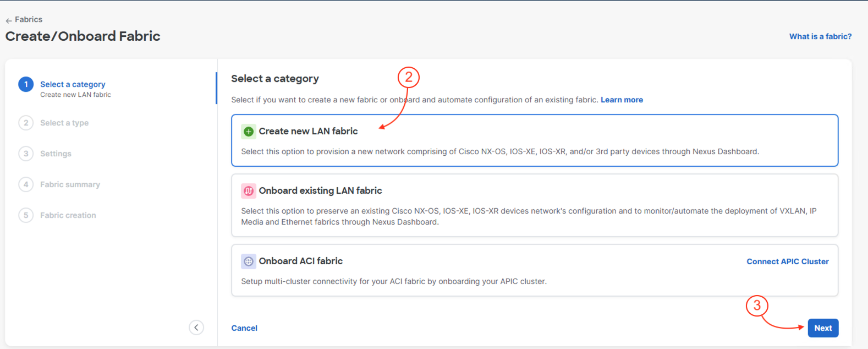Click the pink Onboard existing LAN fabric icon

[x=249, y=191]
